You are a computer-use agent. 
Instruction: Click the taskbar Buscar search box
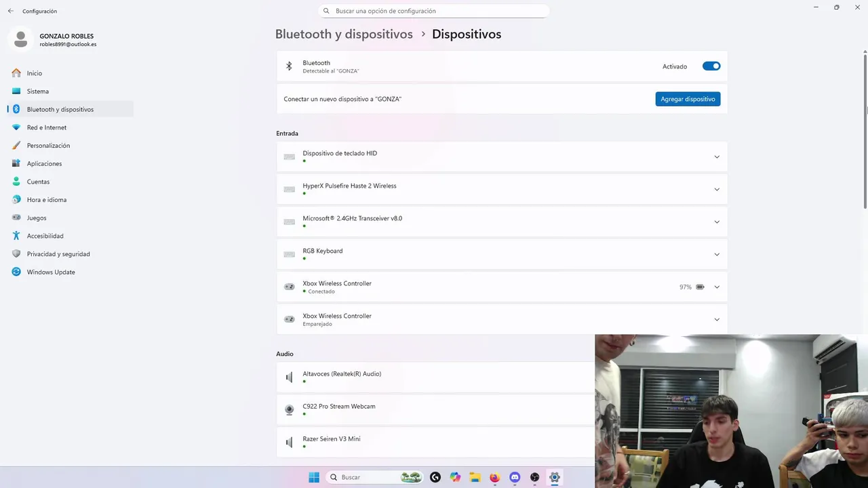coord(374,477)
